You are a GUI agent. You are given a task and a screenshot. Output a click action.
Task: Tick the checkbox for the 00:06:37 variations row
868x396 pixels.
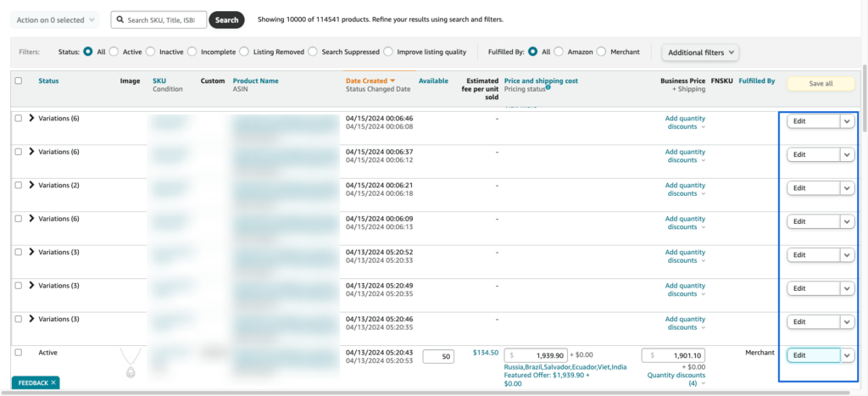(x=19, y=152)
